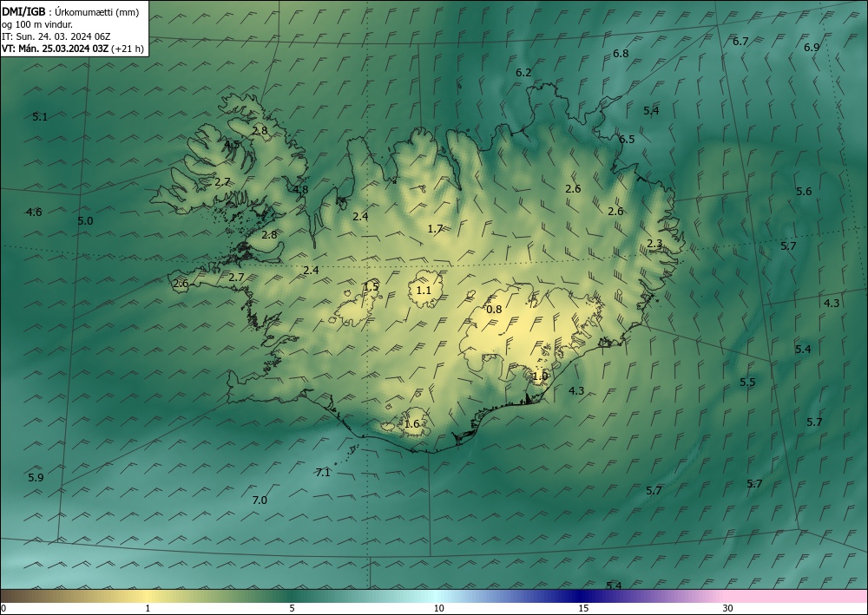868x615 pixels.
Task: Click the 5.9 map value
Action: click(36, 477)
